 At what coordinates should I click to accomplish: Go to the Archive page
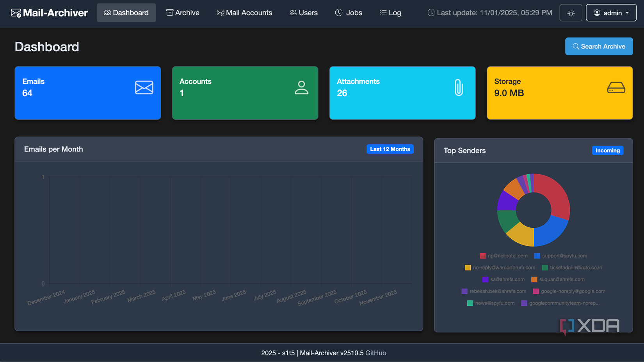coord(183,13)
